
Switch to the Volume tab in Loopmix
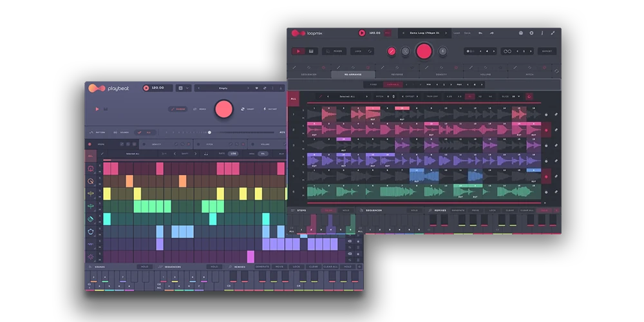[486, 75]
